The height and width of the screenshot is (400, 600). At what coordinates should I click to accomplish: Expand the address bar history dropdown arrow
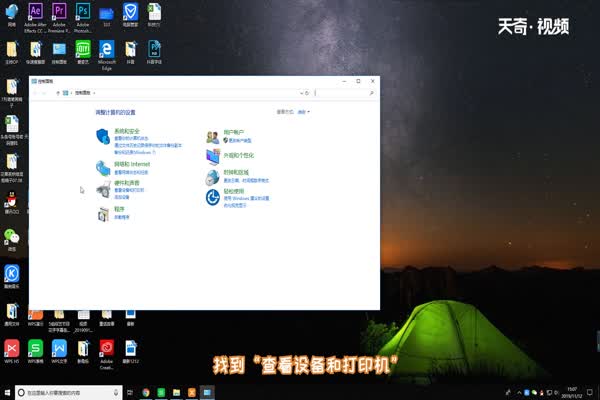point(302,93)
